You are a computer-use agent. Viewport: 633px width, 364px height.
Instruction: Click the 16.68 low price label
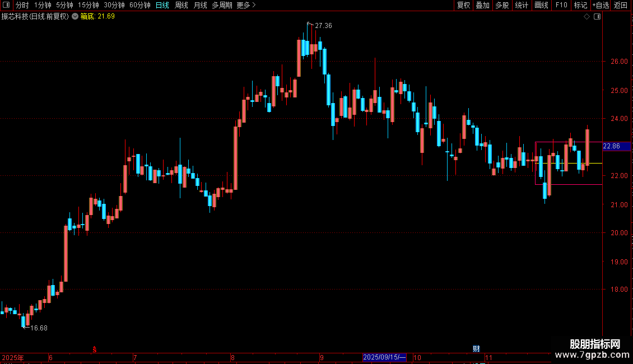point(39,328)
